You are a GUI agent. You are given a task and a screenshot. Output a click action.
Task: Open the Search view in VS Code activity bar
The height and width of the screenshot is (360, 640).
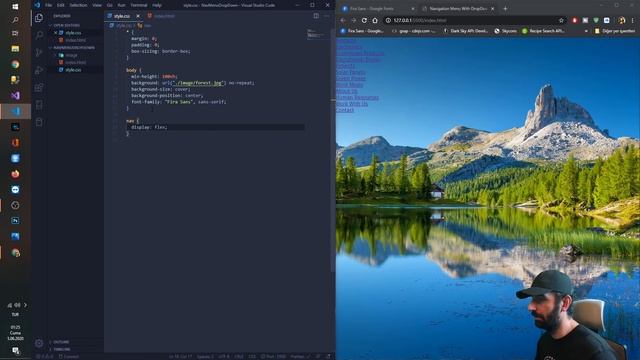tap(39, 35)
